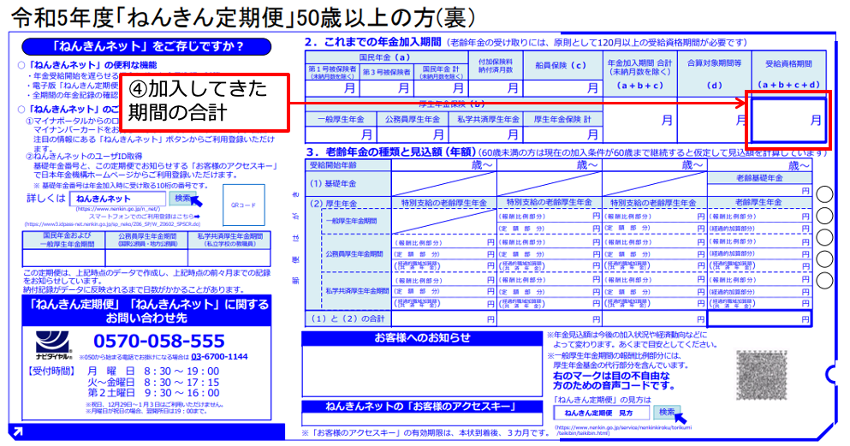
Task: Click the 受給資格期間 header cell
Action: coord(789,74)
